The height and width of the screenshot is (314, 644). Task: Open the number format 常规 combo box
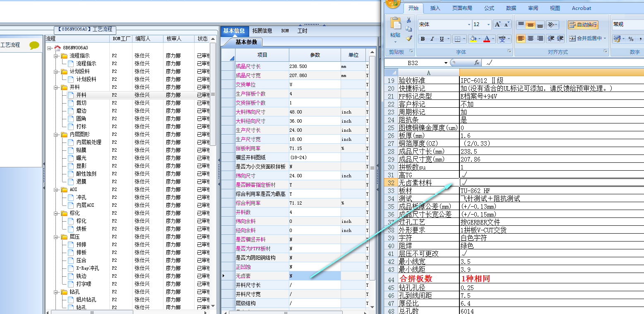627,24
